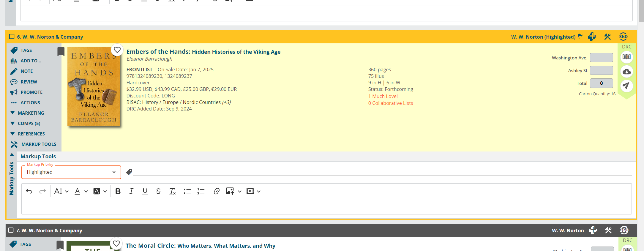Image resolution: width=644 pixels, height=251 pixels.
Task: Open Review for Embers of the Hands
Action: pyautogui.click(x=24, y=82)
